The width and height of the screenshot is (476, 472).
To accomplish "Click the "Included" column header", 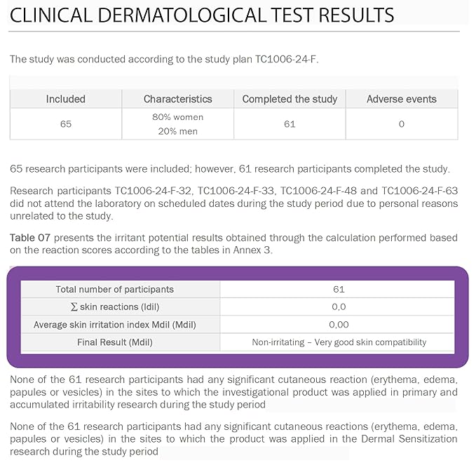I will (x=65, y=99).
